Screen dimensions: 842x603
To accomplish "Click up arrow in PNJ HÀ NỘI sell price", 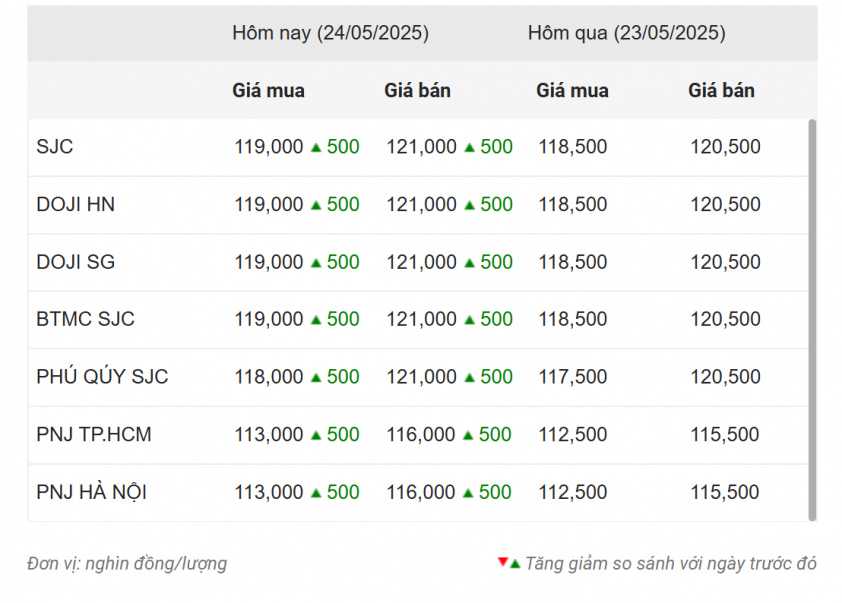I will click(x=469, y=493).
